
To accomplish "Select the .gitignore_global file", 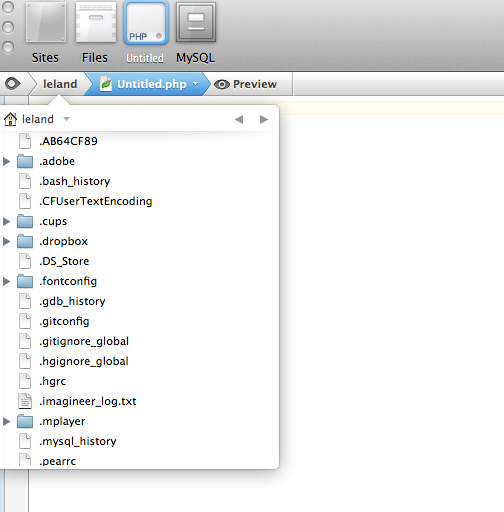I will 139,341.
